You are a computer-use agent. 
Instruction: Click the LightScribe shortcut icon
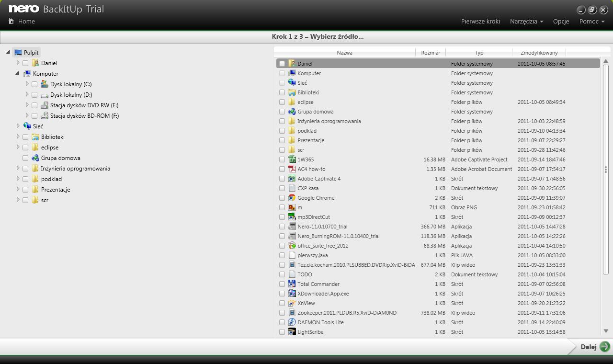[292, 332]
